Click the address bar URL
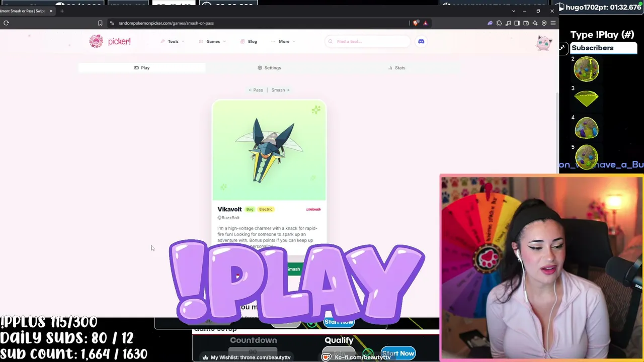This screenshot has width=644, height=362. click(166, 23)
